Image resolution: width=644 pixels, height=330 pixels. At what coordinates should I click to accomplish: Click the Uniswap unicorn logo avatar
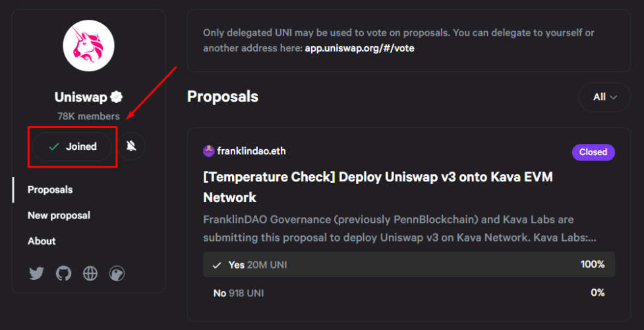tap(89, 46)
